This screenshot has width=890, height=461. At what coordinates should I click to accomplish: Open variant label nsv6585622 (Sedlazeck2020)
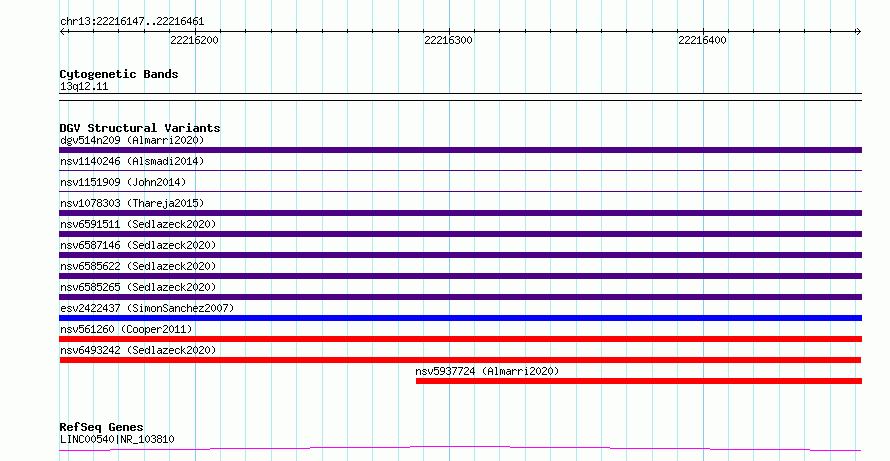(x=138, y=266)
